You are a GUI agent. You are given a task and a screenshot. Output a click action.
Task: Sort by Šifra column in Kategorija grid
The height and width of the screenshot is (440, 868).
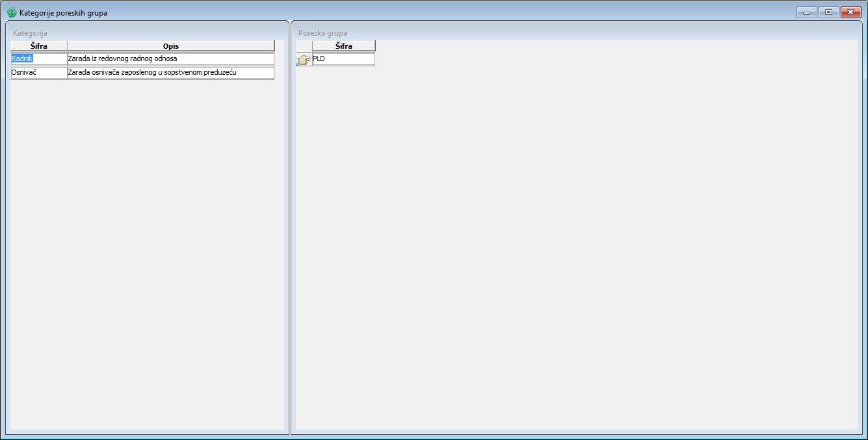coord(39,46)
